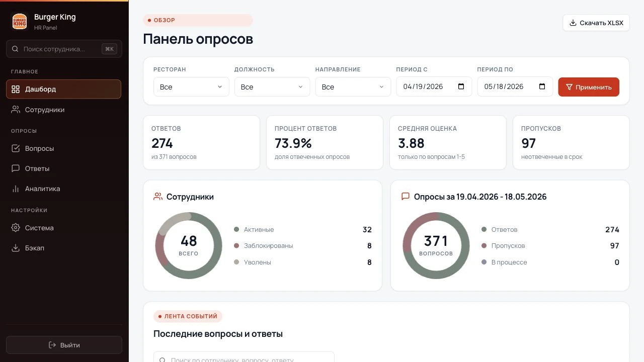Image resolution: width=644 pixels, height=362 pixels.
Task: Click the Ответы speech bubble icon
Action: tap(16, 168)
